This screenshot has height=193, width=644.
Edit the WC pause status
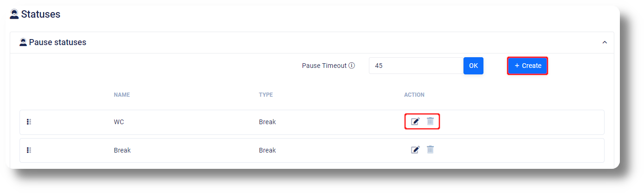415,121
